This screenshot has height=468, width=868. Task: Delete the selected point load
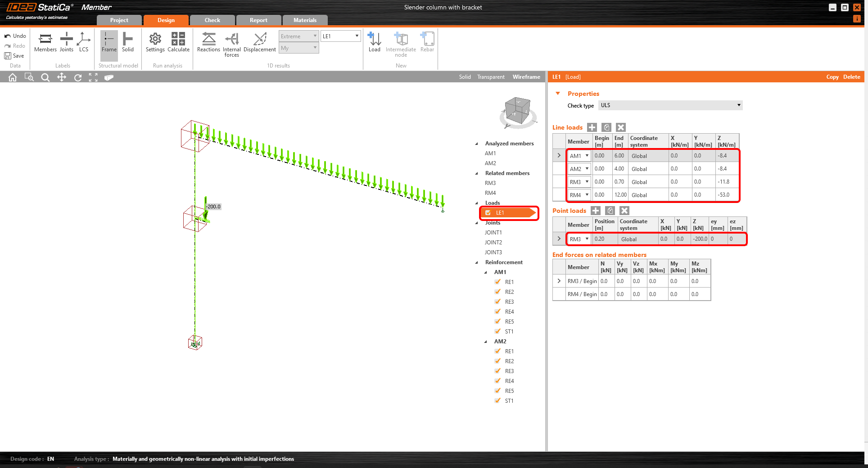click(x=624, y=211)
